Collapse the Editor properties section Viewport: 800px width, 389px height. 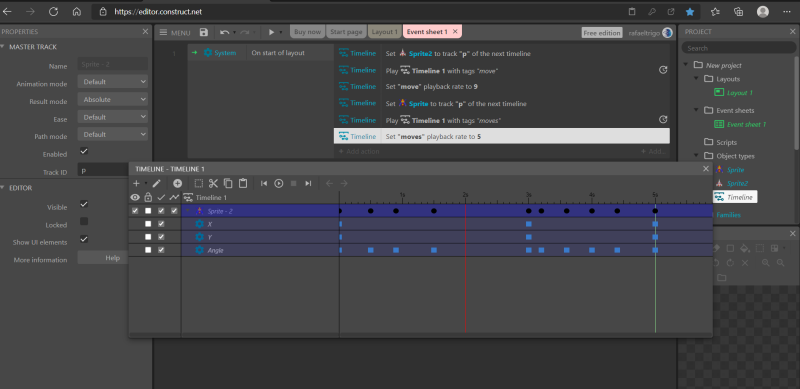[3, 187]
